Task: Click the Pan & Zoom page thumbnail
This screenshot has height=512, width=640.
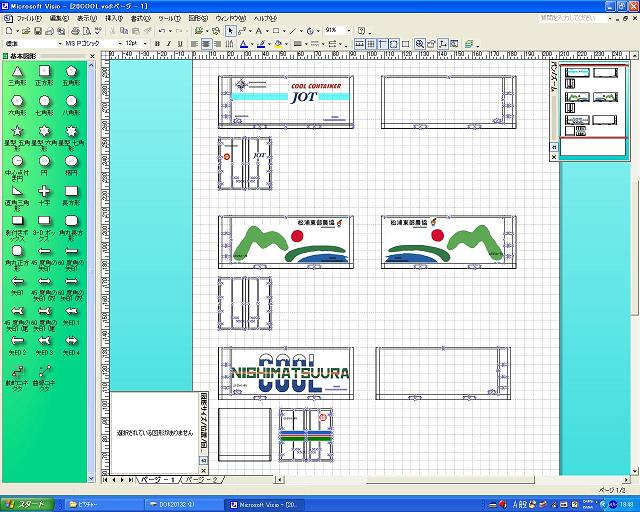Action: (593, 110)
